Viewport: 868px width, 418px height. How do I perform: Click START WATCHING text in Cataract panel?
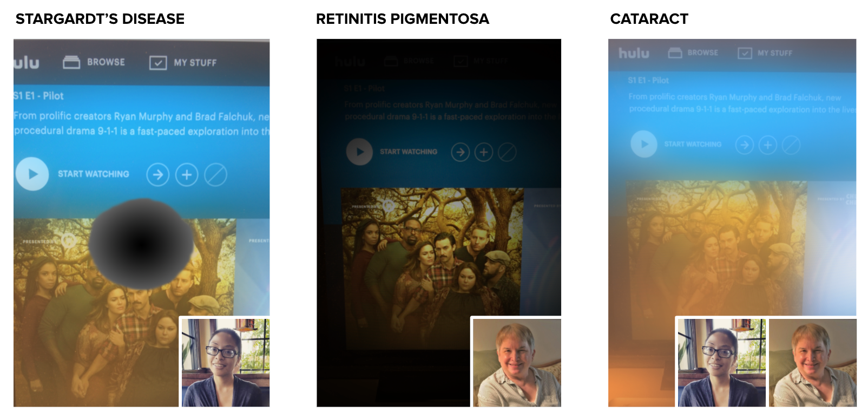coord(693,144)
